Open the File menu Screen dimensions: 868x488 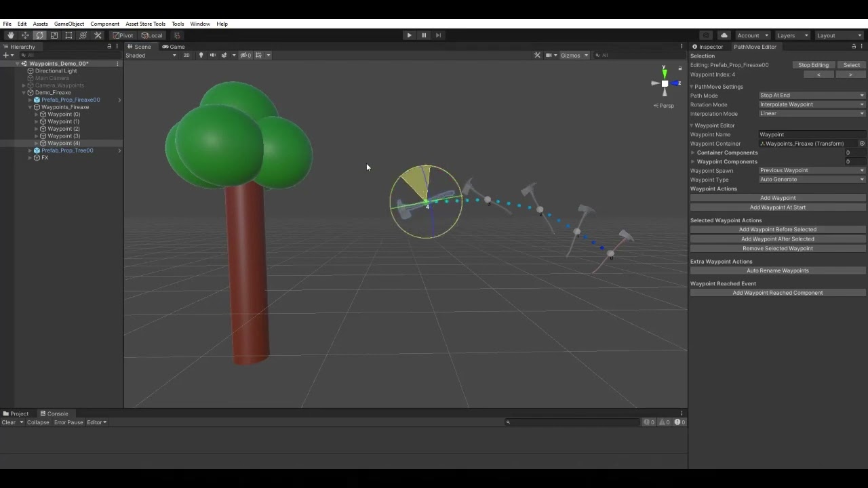click(7, 24)
